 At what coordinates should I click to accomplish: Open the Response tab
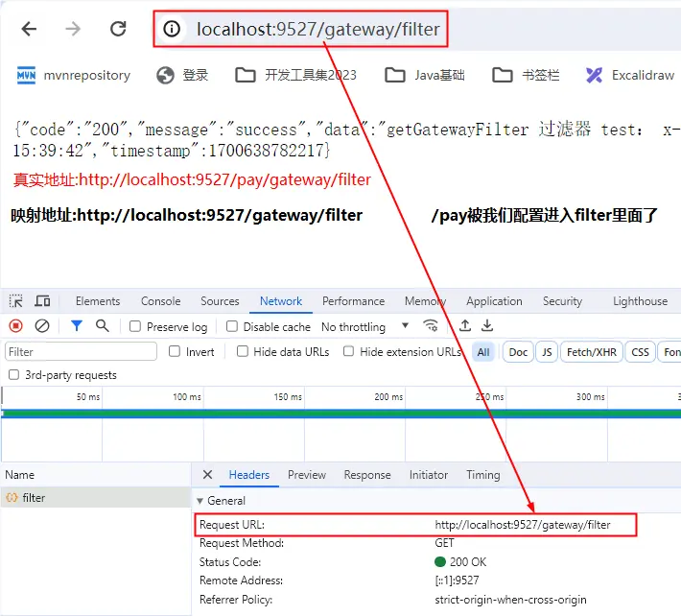click(367, 475)
